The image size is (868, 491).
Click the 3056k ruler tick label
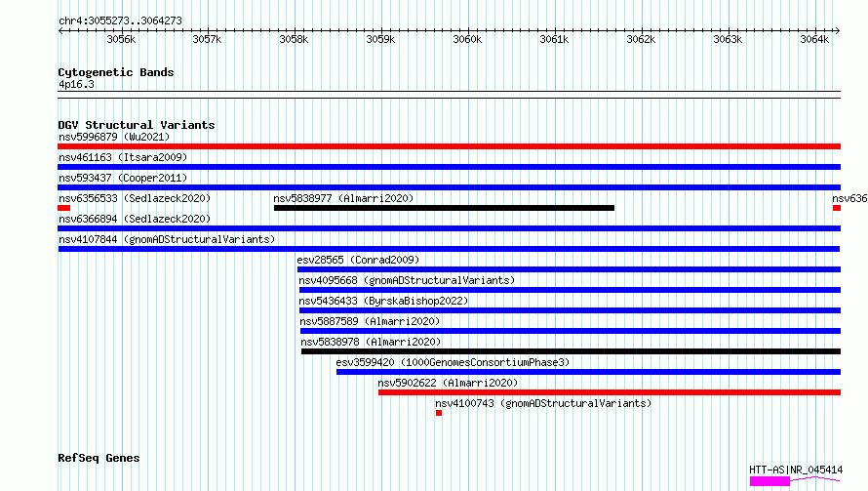click(121, 39)
